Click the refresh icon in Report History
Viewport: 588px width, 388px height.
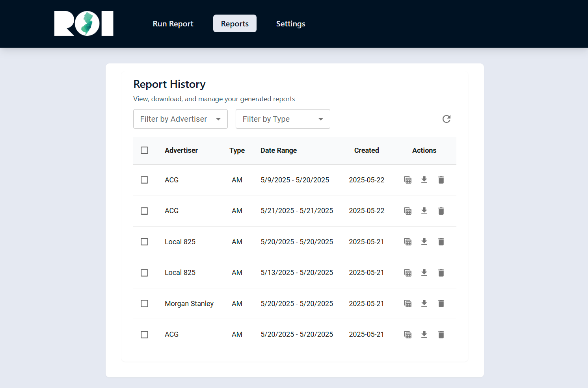[447, 119]
